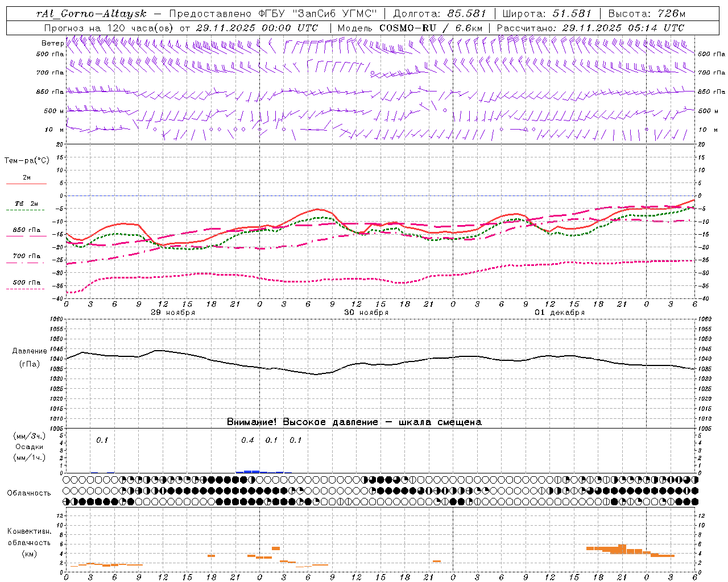Click the 0.4 precipitation amount value

[247, 440]
